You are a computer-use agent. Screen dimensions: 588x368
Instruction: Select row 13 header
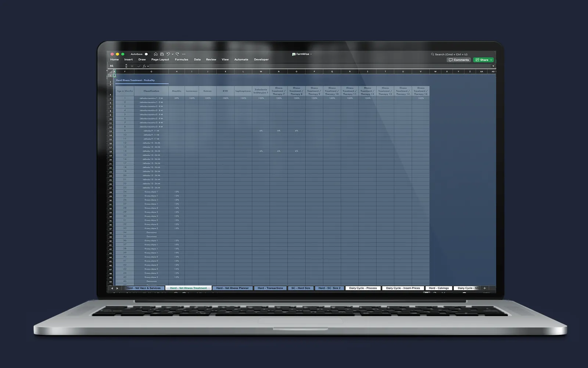tap(110, 131)
